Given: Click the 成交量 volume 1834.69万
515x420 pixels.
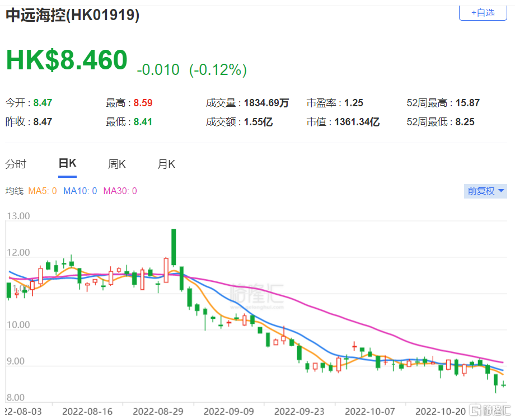Looking at the screenshot, I should [x=266, y=103].
